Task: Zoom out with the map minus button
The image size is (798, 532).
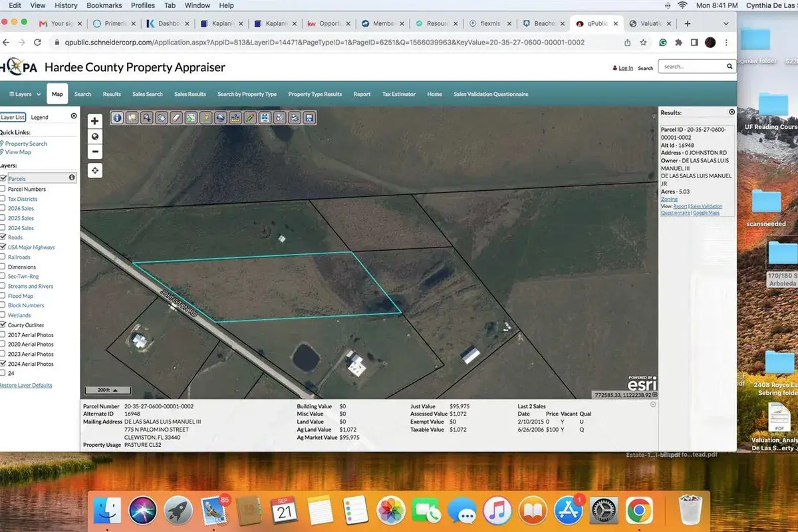Action: 95,152
